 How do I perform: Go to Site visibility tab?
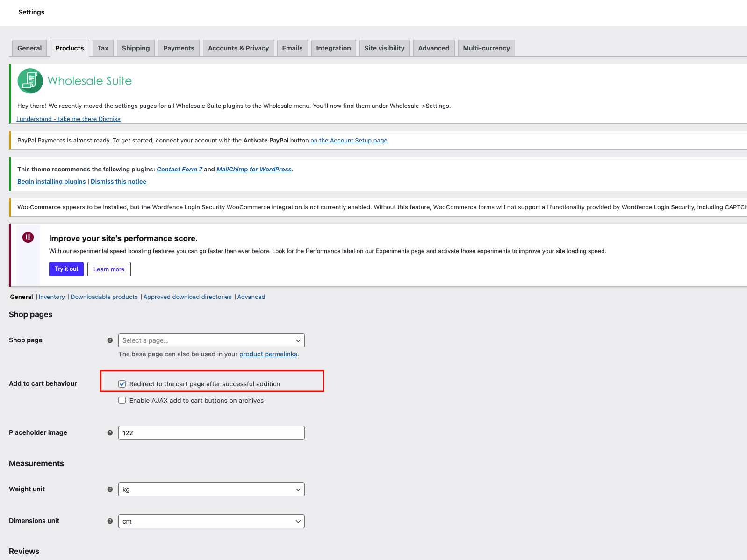(385, 48)
